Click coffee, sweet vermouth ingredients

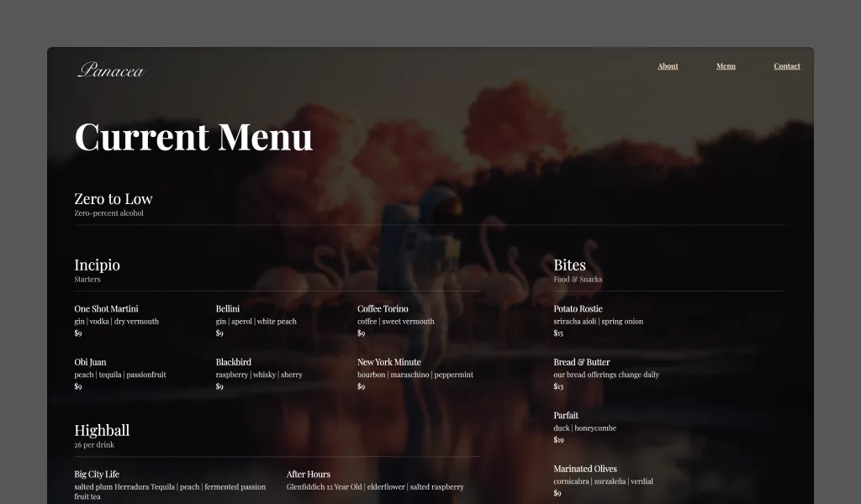[396, 322]
